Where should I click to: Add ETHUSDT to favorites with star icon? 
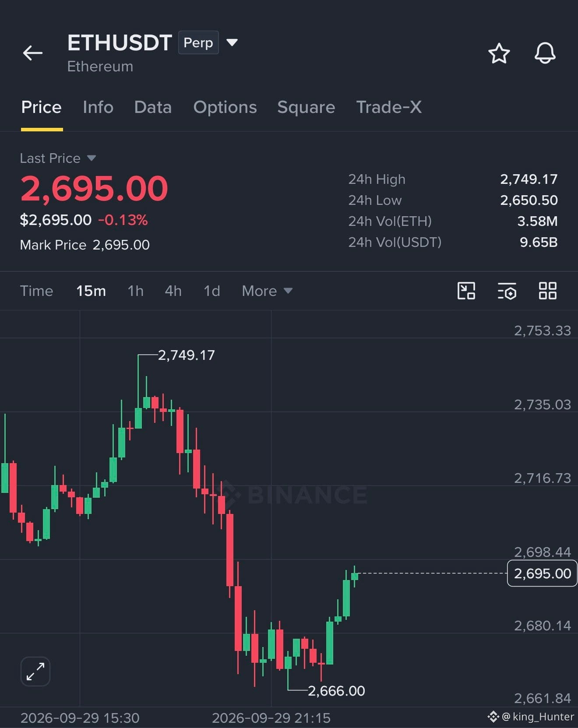[x=499, y=53]
